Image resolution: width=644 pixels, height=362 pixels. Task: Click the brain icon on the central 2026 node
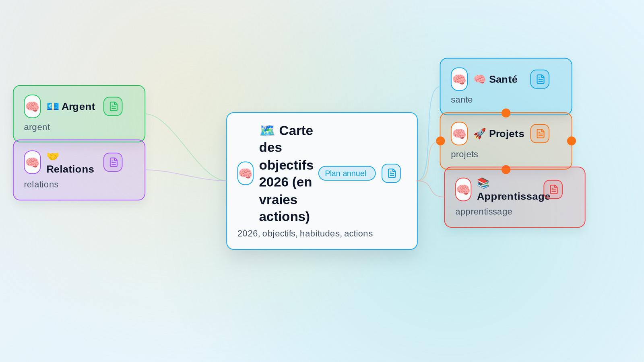pos(245,173)
